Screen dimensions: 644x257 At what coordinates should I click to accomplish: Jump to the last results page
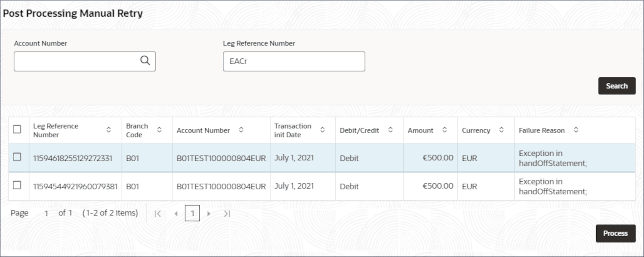tap(227, 213)
